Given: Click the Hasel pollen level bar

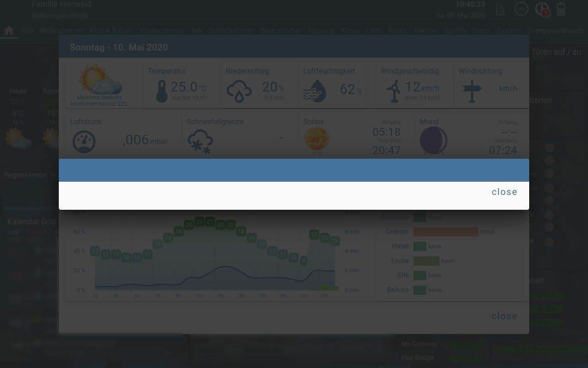Looking at the screenshot, I should click(420, 247).
